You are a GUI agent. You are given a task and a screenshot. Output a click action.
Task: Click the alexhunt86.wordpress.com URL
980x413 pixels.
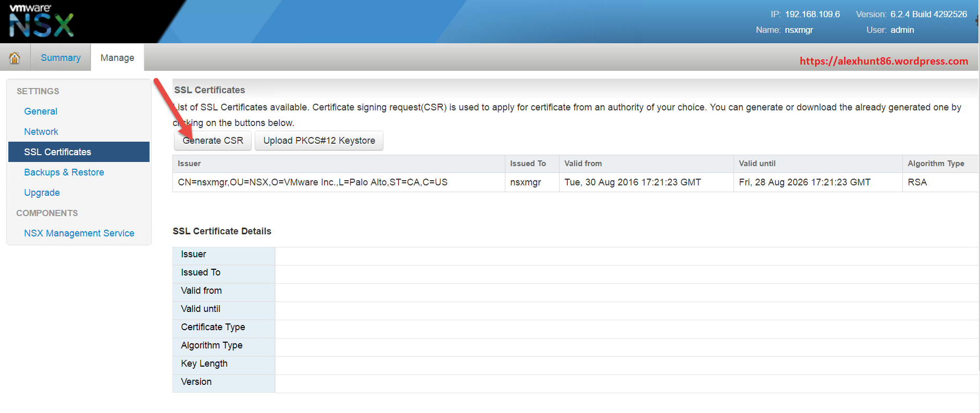click(884, 61)
